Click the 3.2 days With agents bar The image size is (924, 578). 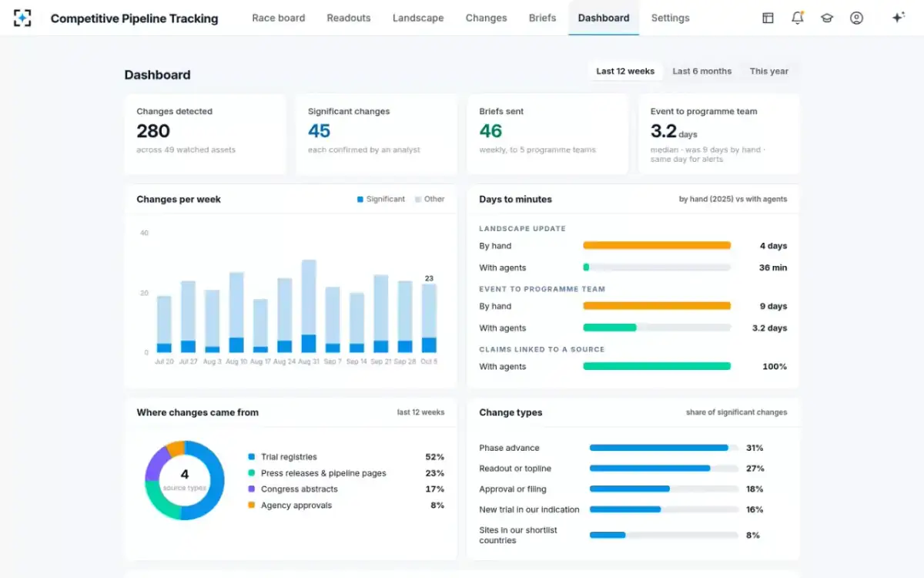coord(657,328)
